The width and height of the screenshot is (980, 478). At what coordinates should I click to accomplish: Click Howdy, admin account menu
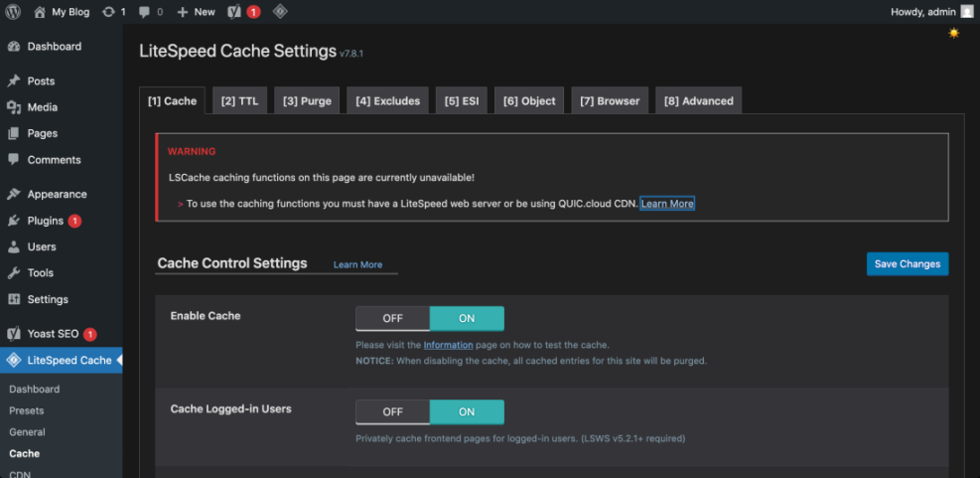(923, 12)
